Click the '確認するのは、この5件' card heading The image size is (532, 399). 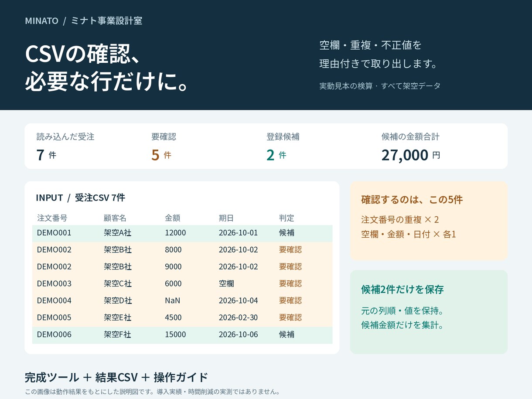(412, 200)
